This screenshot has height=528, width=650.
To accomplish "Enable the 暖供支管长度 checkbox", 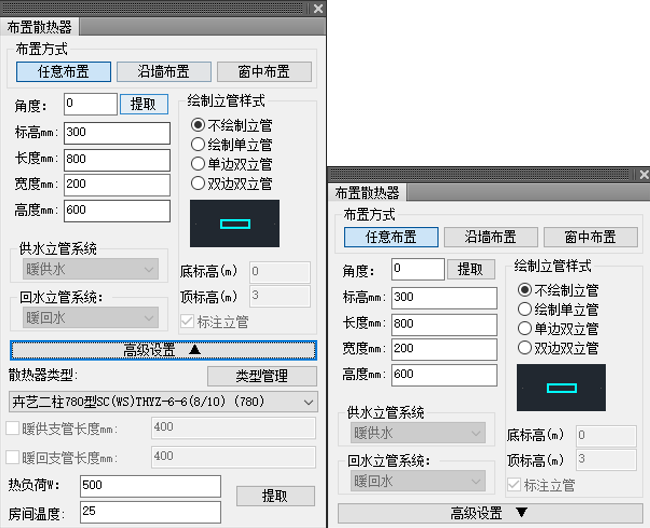I will click(x=13, y=429).
